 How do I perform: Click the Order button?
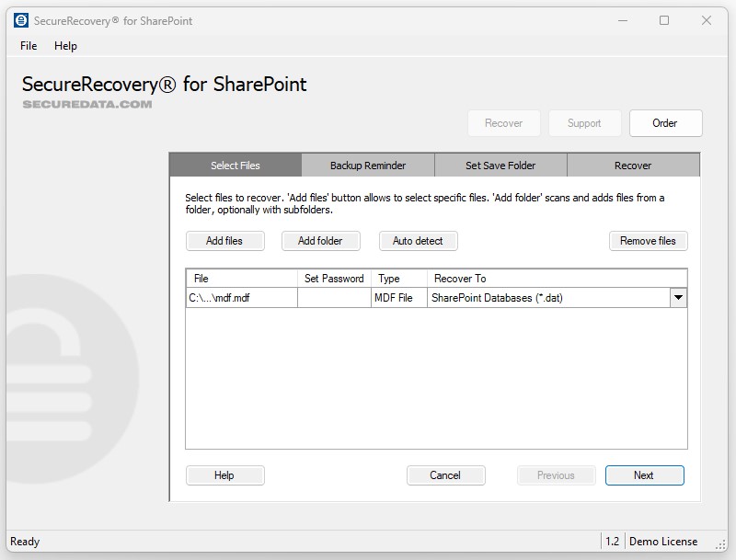coord(665,123)
